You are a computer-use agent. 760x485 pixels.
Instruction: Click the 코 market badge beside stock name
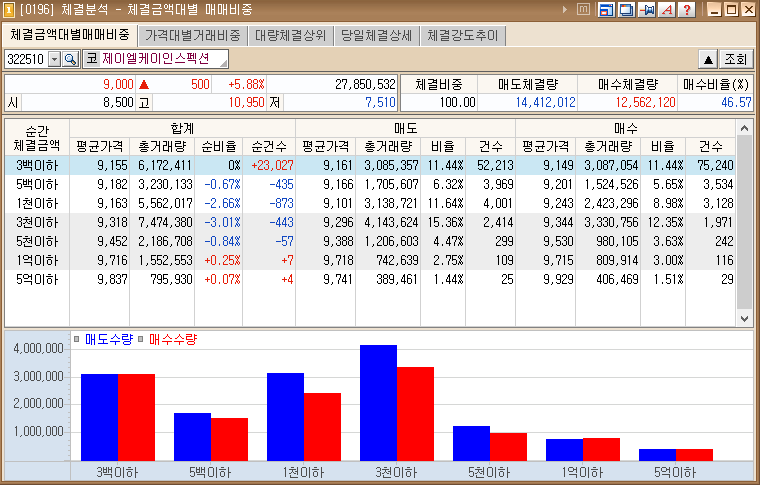[91, 59]
